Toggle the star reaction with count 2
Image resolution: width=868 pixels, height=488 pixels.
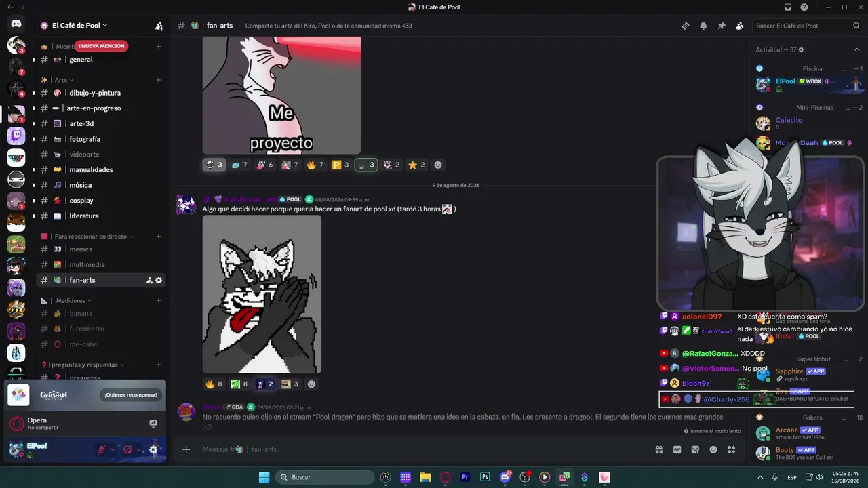click(417, 165)
